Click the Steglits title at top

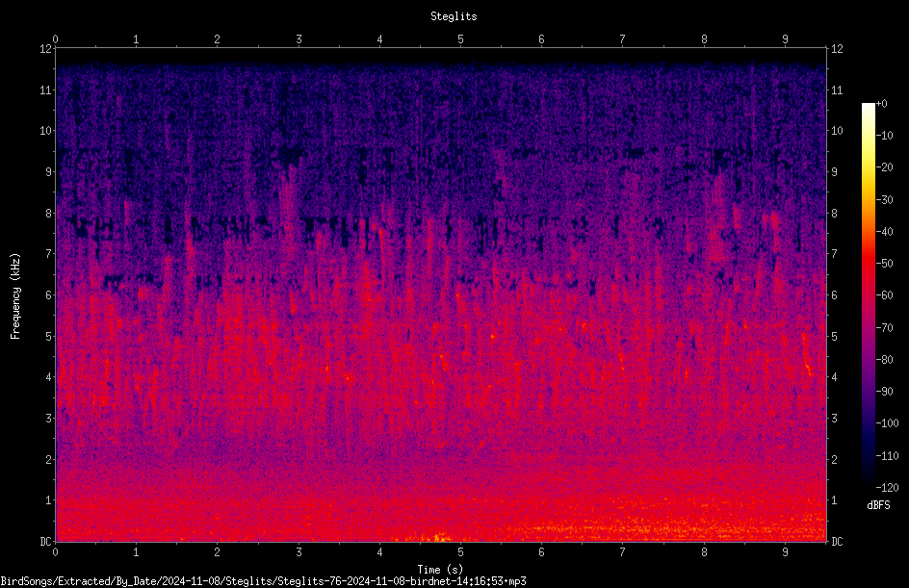tap(454, 16)
